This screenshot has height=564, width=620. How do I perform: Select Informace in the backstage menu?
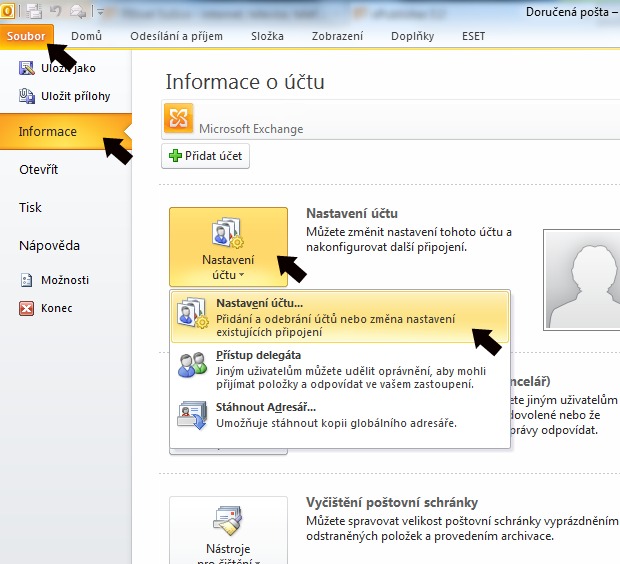(66, 131)
